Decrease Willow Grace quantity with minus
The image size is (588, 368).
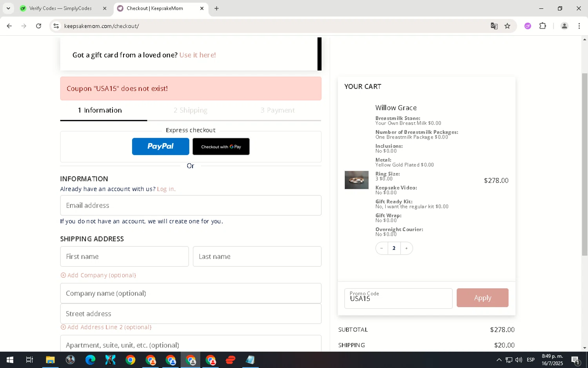tap(381, 248)
